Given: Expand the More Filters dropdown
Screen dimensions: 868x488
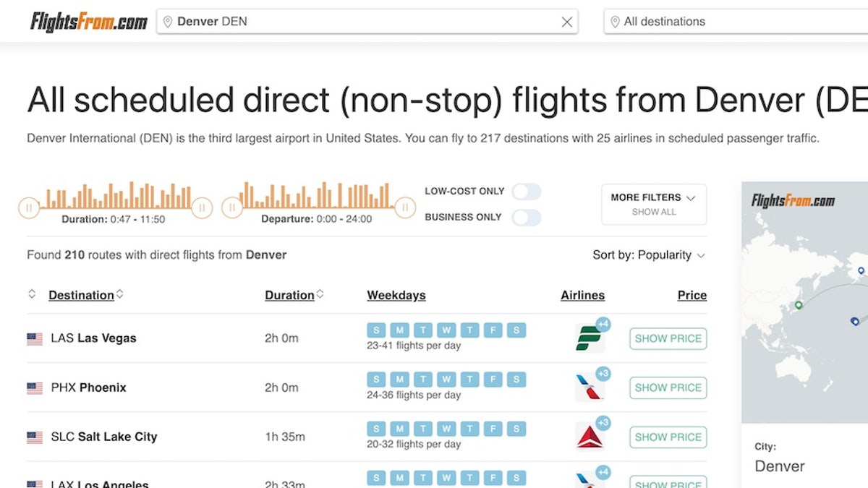Looking at the screenshot, I should [654, 204].
